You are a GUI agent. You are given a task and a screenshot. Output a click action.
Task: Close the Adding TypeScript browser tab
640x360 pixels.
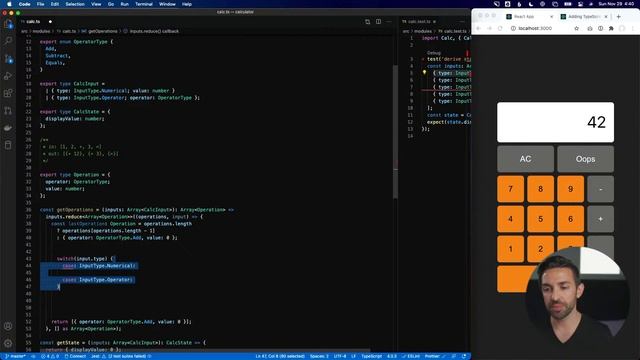click(606, 17)
